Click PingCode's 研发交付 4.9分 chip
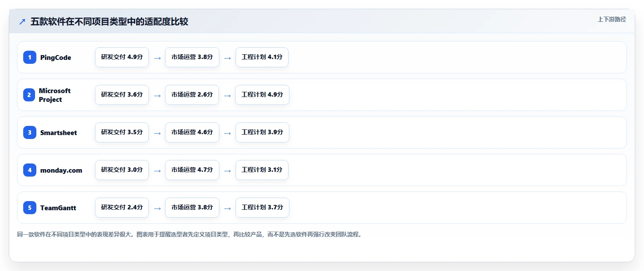The width and height of the screenshot is (644, 271). point(122,57)
